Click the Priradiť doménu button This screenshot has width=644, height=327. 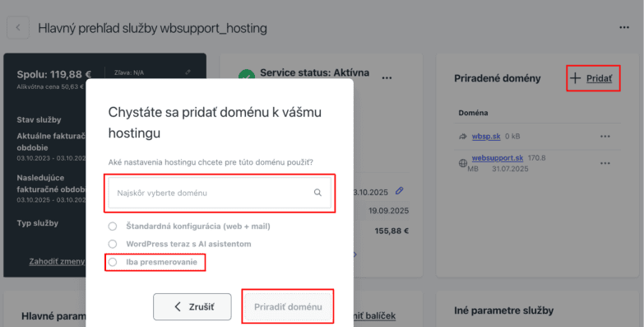288,307
